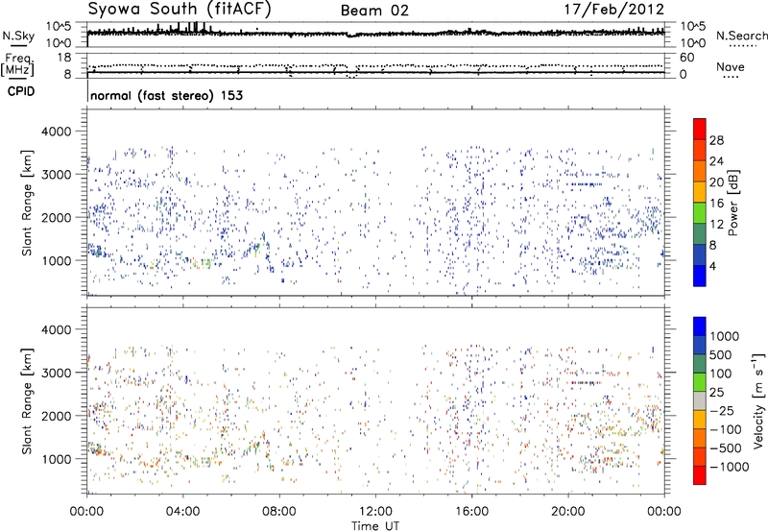Click the date '17/Feb/2012'

pyautogui.click(x=614, y=10)
